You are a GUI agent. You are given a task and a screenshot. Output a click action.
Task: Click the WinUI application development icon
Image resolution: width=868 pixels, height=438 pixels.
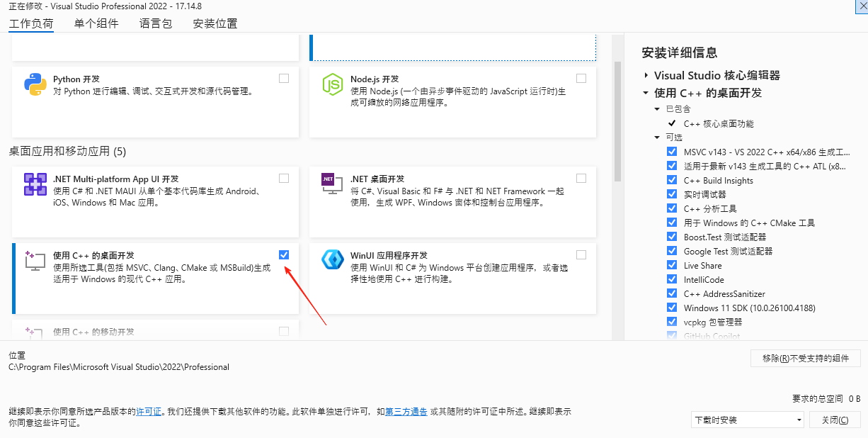(333, 260)
